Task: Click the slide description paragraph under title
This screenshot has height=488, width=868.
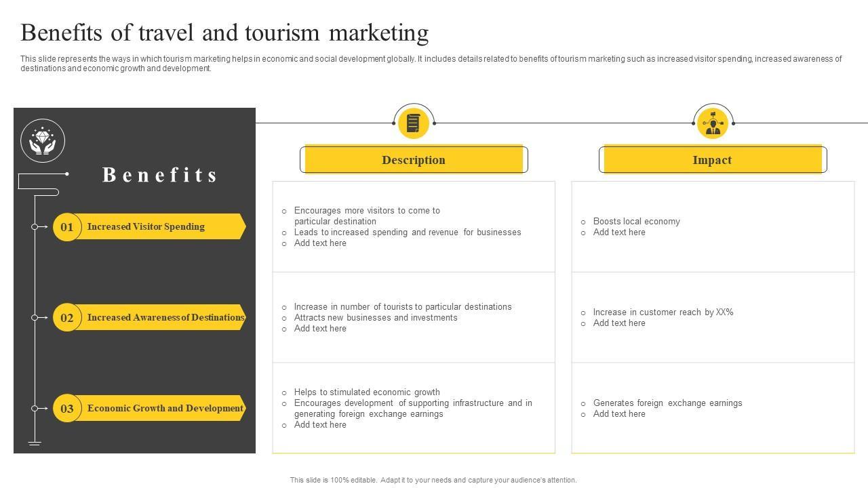Action: (x=431, y=64)
